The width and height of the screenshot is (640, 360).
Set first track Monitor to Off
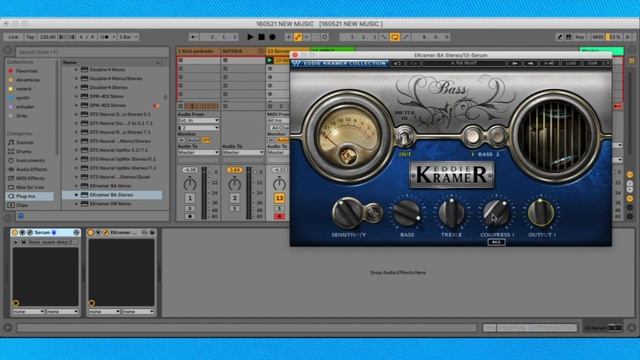point(206,140)
